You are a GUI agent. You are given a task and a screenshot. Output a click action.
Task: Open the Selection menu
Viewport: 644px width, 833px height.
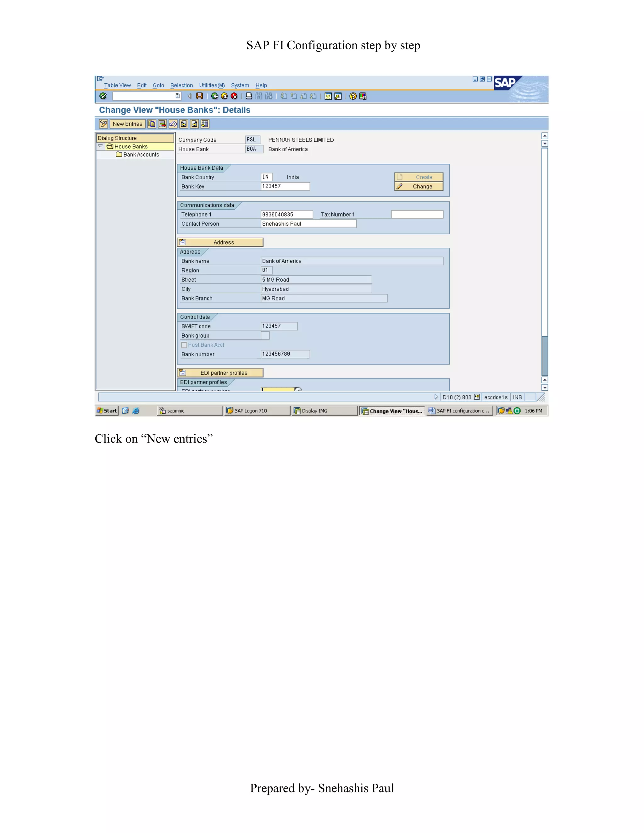(x=182, y=86)
